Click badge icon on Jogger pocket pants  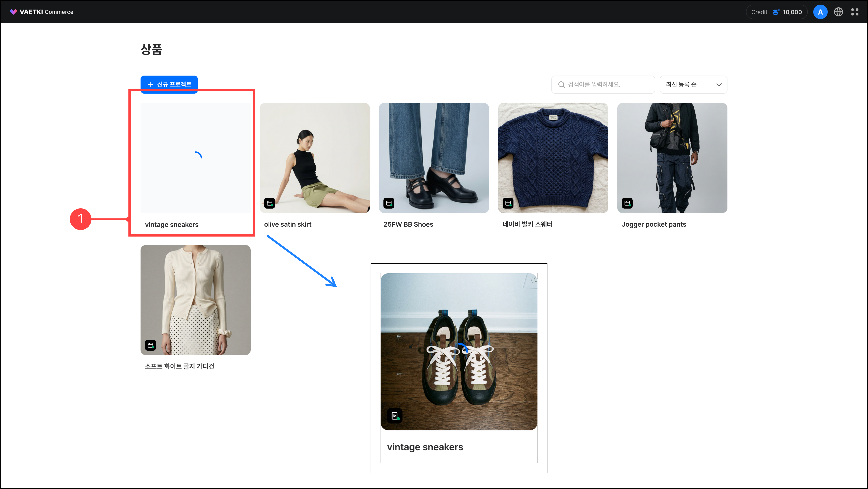(x=627, y=203)
